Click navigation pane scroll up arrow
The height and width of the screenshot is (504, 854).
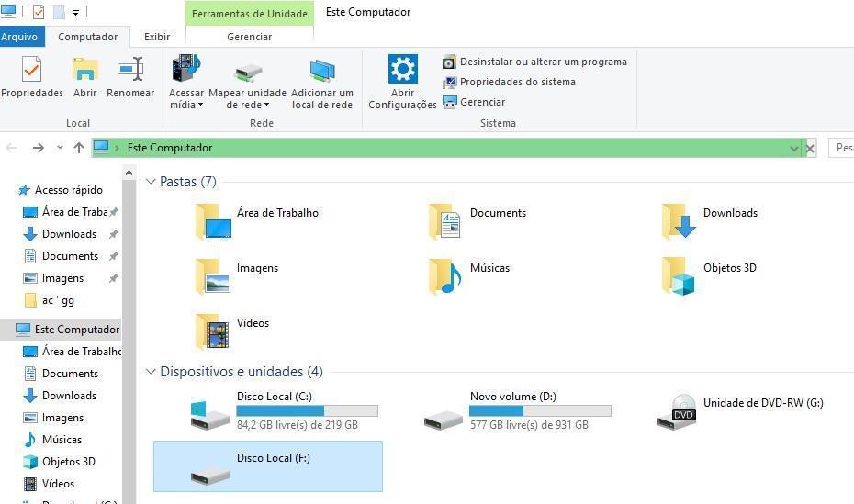(x=129, y=174)
